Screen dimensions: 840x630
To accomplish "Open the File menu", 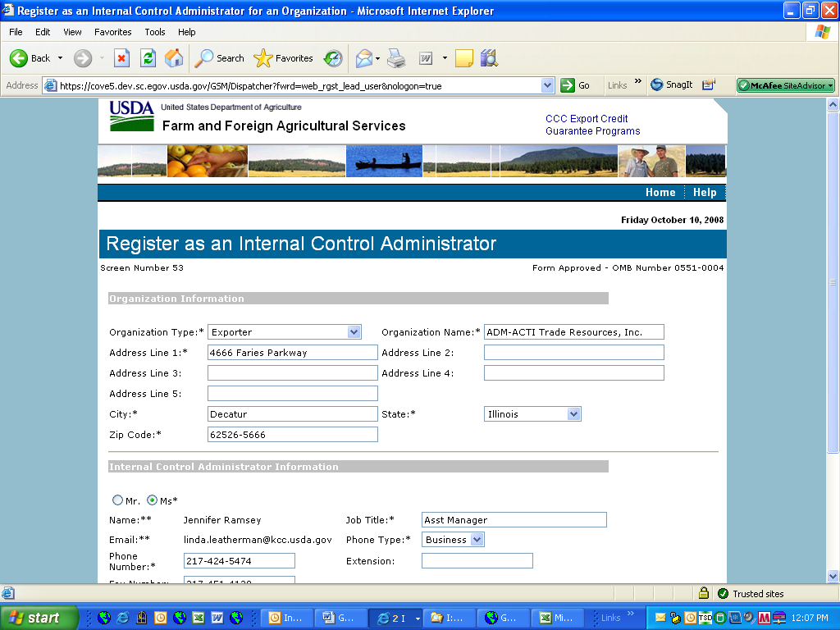I will (x=16, y=32).
